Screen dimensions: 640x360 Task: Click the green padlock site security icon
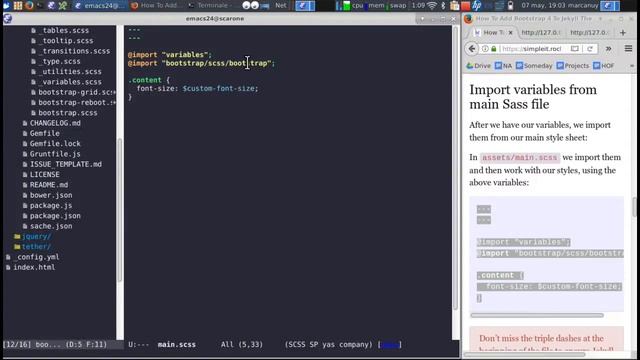pos(493,49)
